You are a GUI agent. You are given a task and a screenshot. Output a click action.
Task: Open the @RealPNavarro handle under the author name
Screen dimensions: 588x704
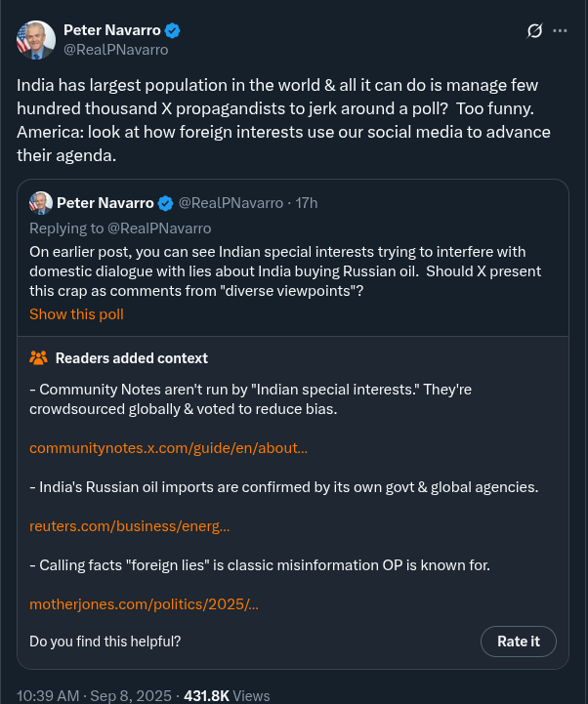click(115, 50)
